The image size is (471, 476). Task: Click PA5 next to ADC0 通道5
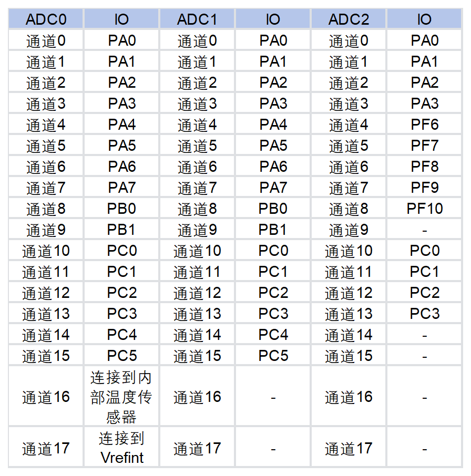121,145
